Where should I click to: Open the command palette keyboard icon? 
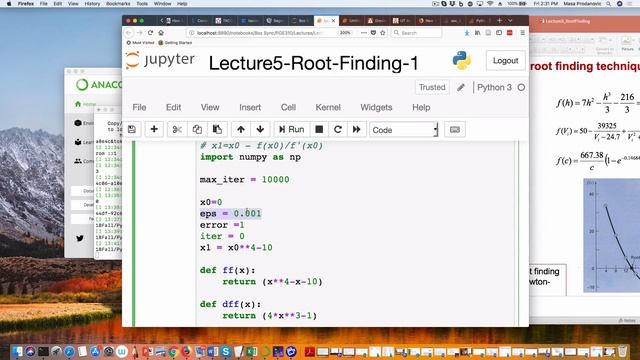pyautogui.click(x=455, y=129)
